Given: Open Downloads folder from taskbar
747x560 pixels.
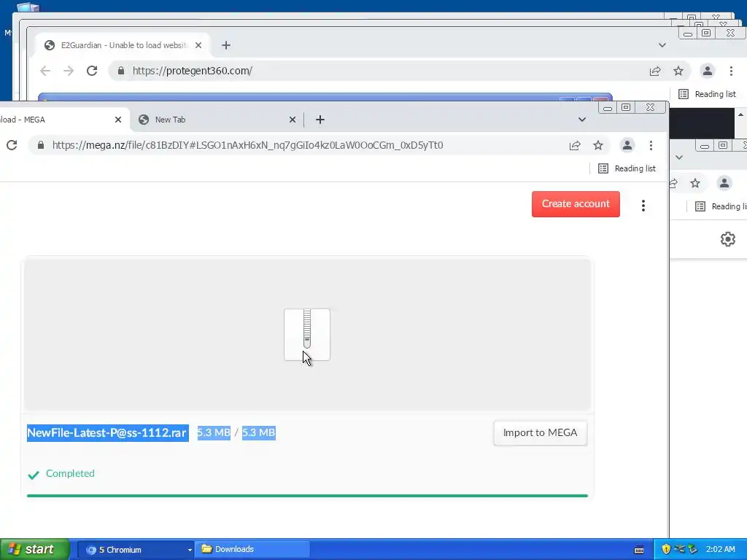Looking at the screenshot, I should click(x=252, y=550).
